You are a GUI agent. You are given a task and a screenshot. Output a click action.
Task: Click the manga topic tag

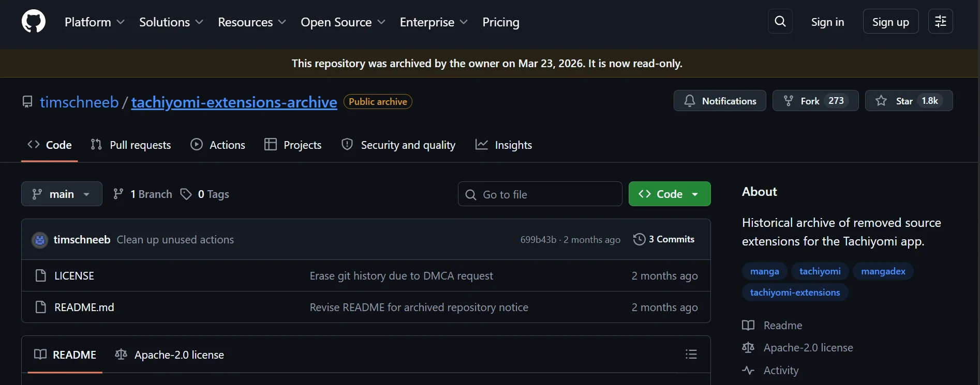tap(765, 271)
